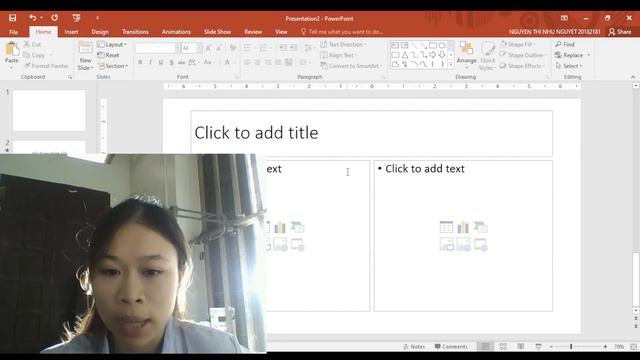Start slideshow from beginning icon in title bar
This screenshot has width=640, height=360.
[76, 18]
